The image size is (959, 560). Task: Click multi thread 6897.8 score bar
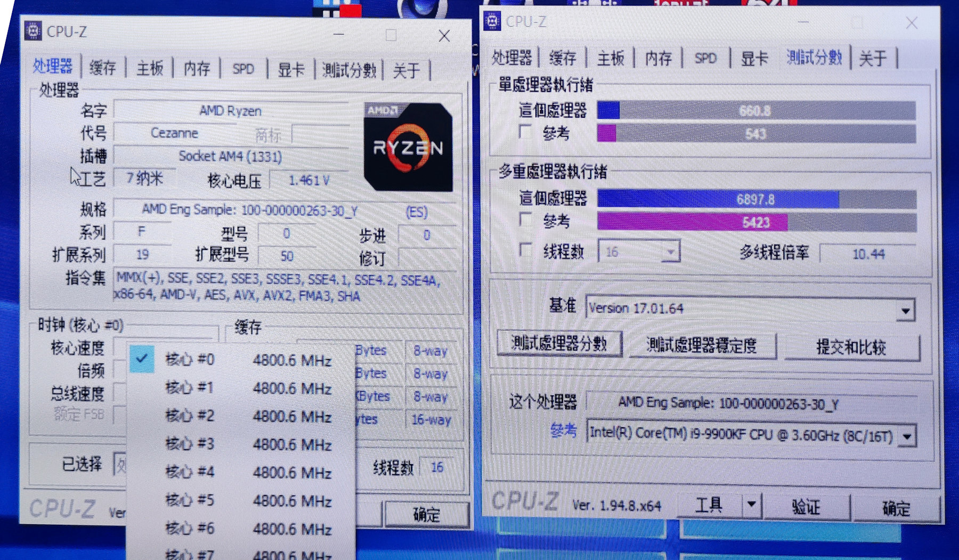[x=757, y=199]
